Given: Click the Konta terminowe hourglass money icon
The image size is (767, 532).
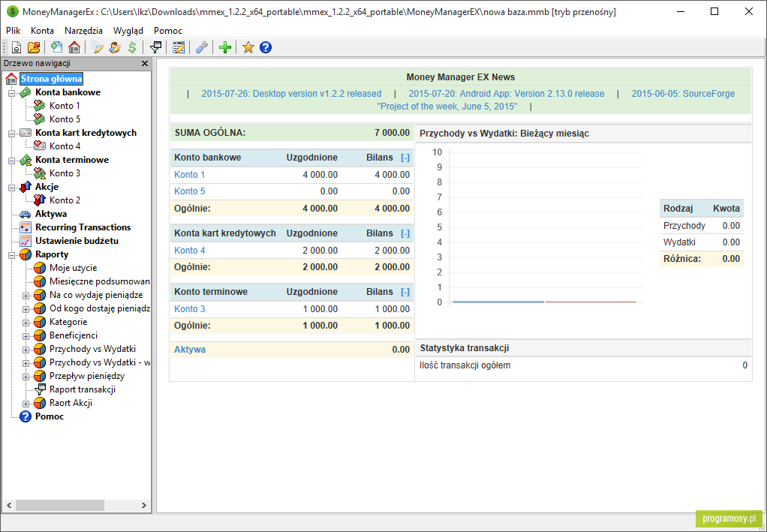Looking at the screenshot, I should pyautogui.click(x=25, y=160).
